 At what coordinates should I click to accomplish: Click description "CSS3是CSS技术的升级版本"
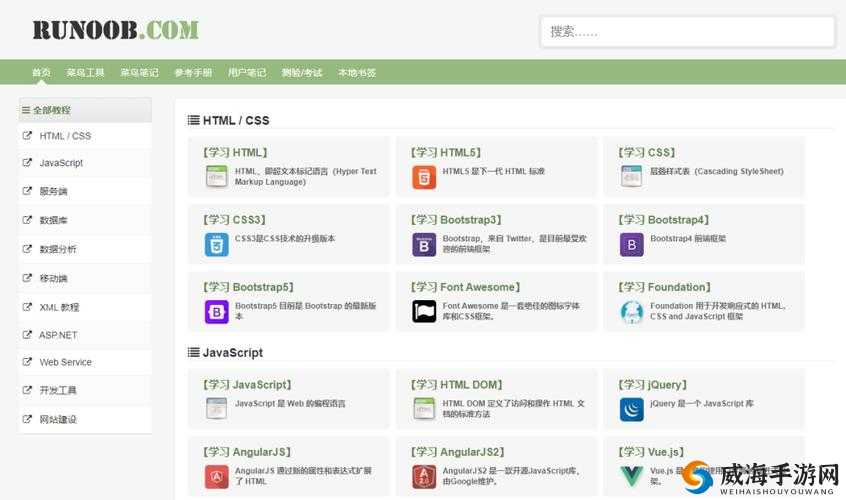[285, 238]
